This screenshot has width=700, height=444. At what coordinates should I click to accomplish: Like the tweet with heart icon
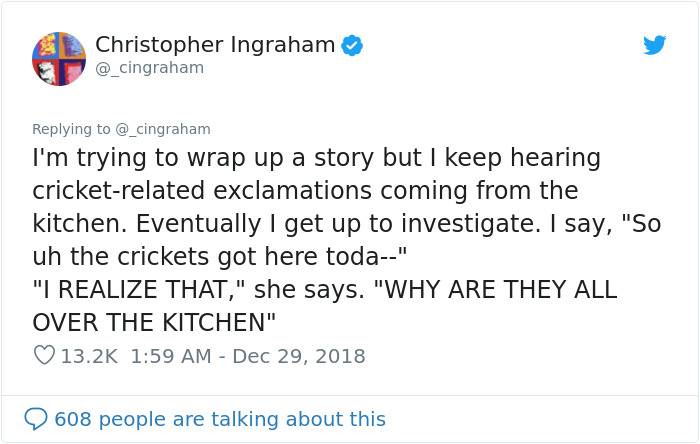click(44, 355)
